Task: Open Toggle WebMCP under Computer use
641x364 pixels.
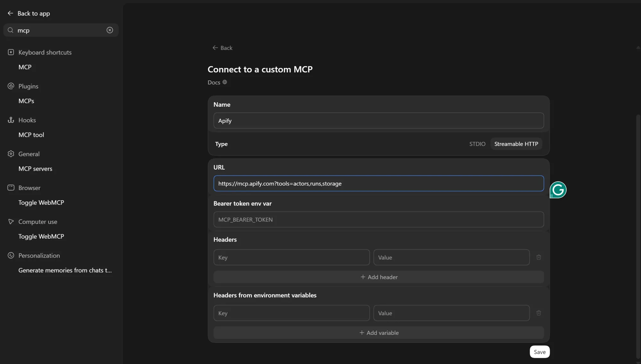Action: (x=41, y=236)
